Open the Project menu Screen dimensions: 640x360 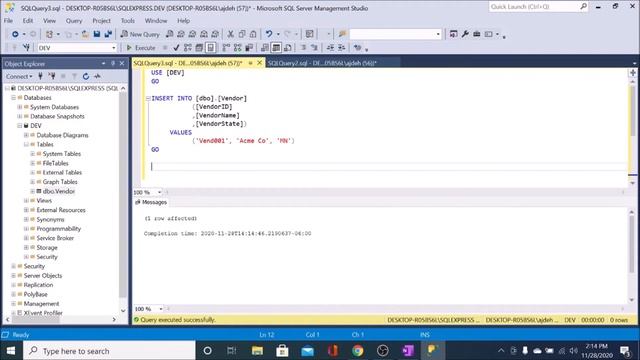coord(101,20)
